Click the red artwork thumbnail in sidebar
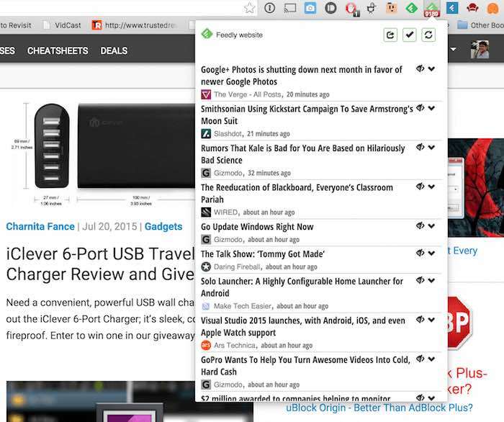504x422 pixels. click(x=476, y=188)
